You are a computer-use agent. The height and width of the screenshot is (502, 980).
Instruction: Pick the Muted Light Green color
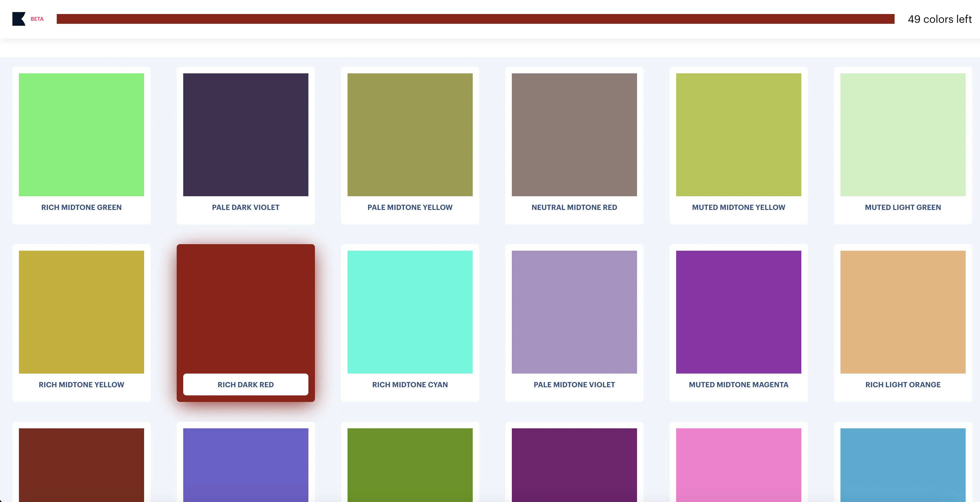click(x=903, y=135)
